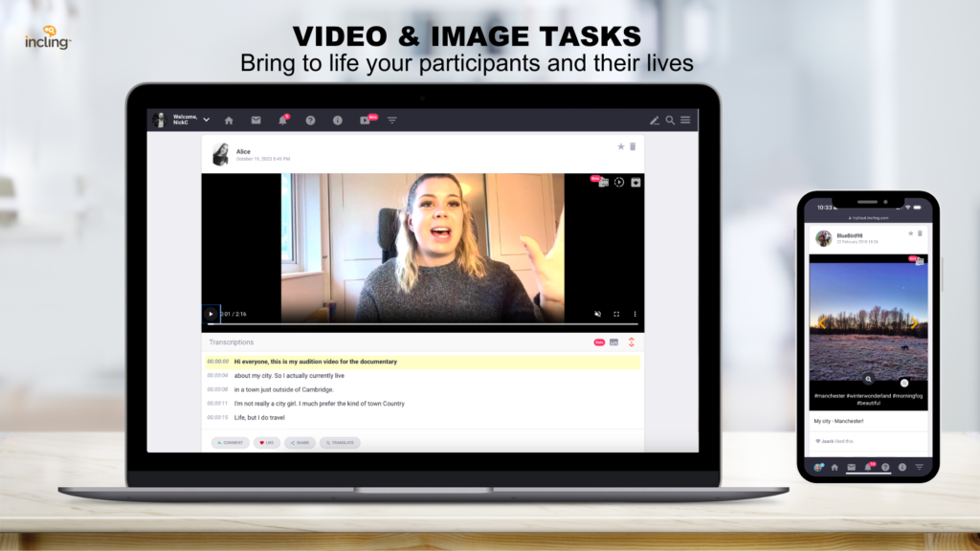The width and height of the screenshot is (980, 551).
Task: Toggle the video mute speaker icon
Action: (598, 314)
